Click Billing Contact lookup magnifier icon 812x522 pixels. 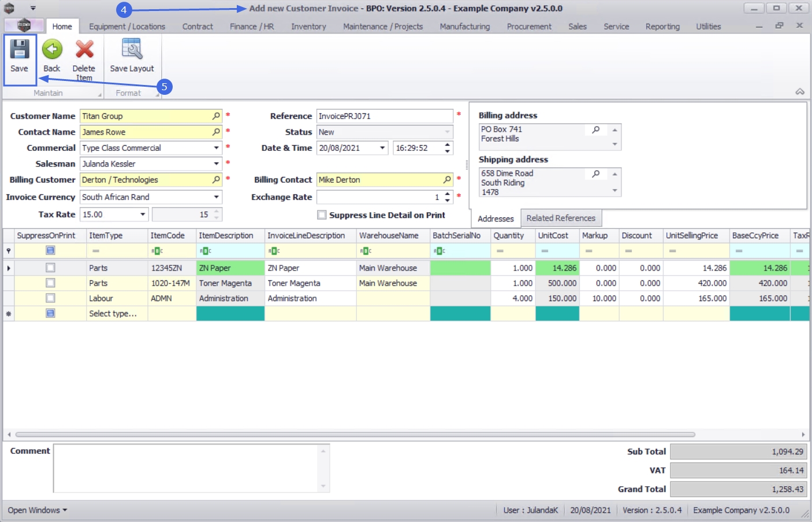447,180
